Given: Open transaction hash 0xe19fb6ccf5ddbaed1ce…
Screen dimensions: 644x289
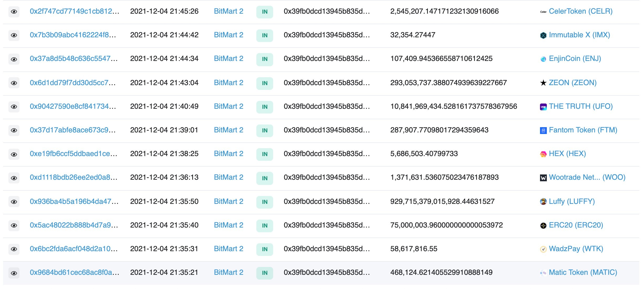Looking at the screenshot, I should click(74, 154).
